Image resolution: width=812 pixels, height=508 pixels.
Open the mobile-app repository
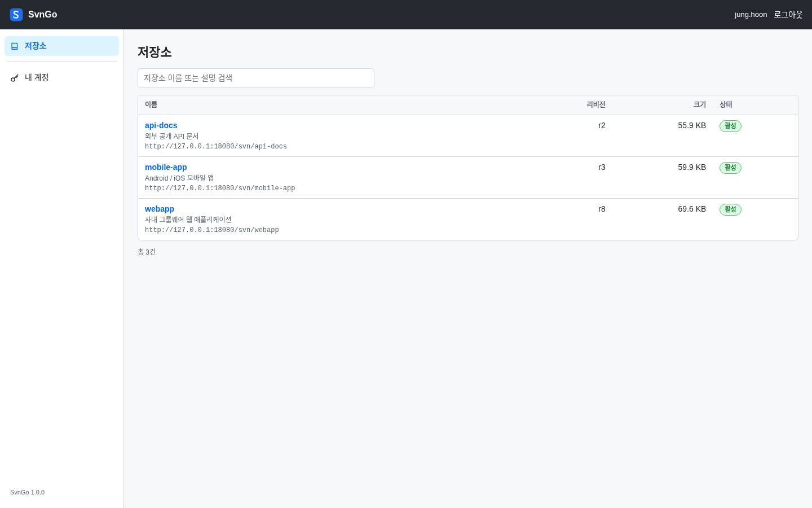pos(166,167)
